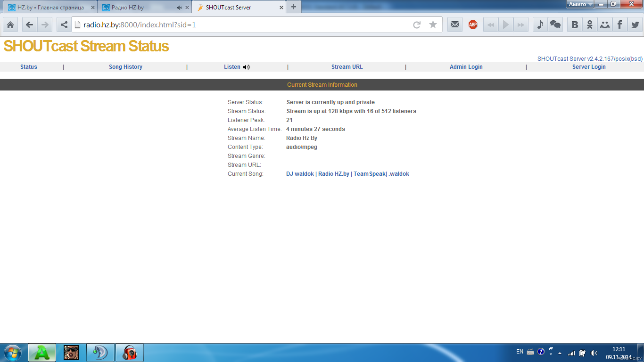Image resolution: width=644 pixels, height=362 pixels.
Task: Click the current song DJ waldok link
Action: pos(347,174)
